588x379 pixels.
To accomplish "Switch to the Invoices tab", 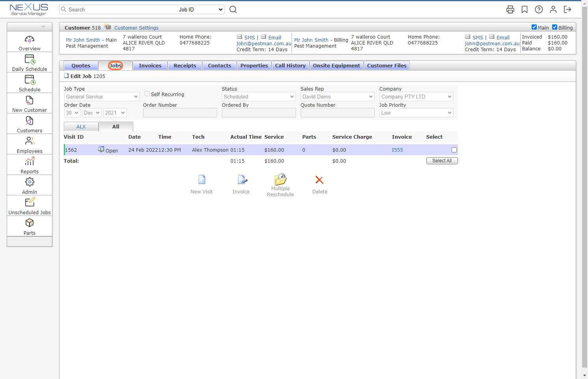I will click(150, 65).
